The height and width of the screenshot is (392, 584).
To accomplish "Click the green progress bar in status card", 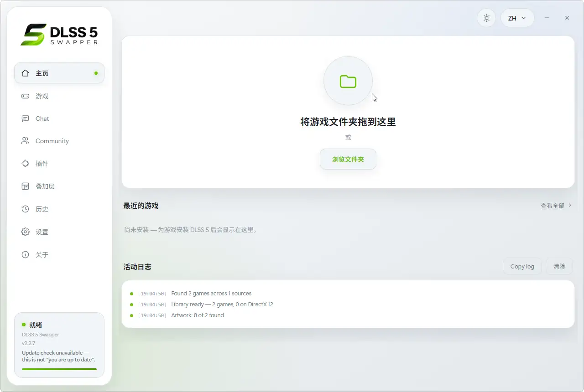I will tap(59, 369).
